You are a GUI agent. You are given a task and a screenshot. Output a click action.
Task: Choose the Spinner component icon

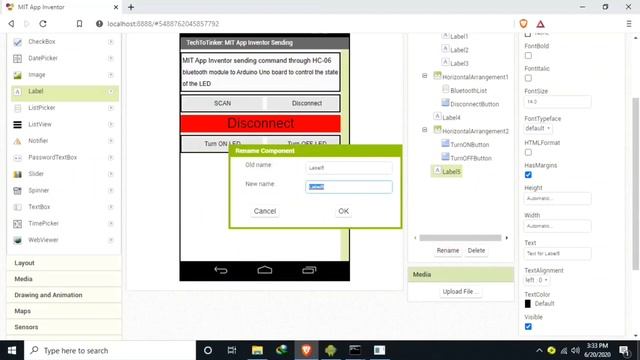pos(18,191)
